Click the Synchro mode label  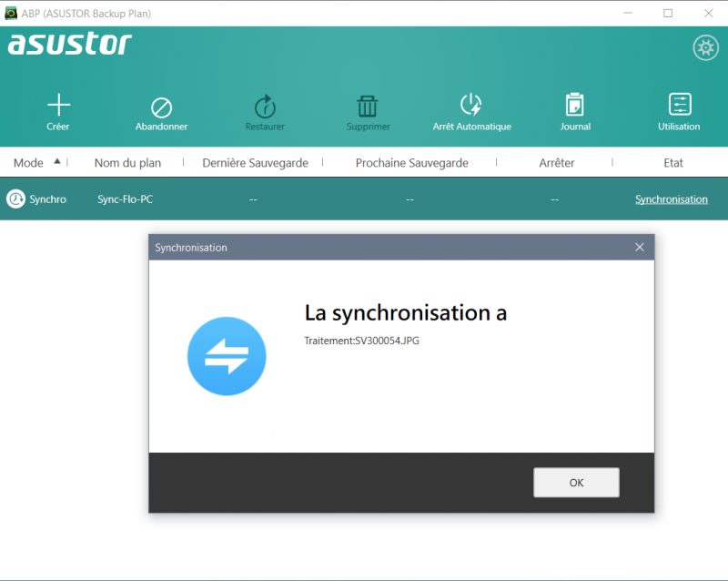pyautogui.click(x=48, y=199)
